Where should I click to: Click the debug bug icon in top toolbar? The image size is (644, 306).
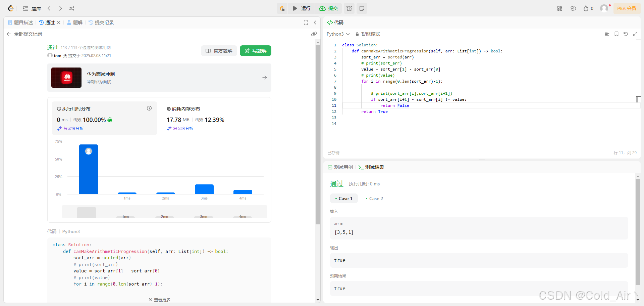point(282,8)
